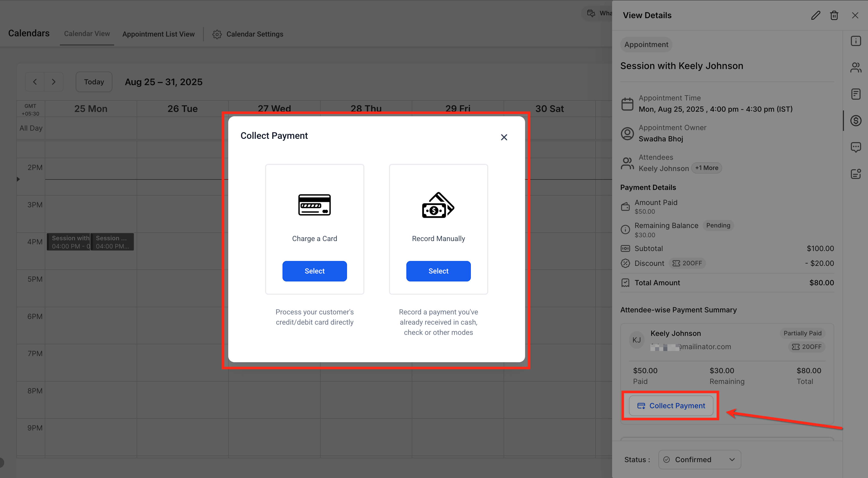This screenshot has height=478, width=868.
Task: Open the first Session event on Monday
Action: click(x=68, y=242)
